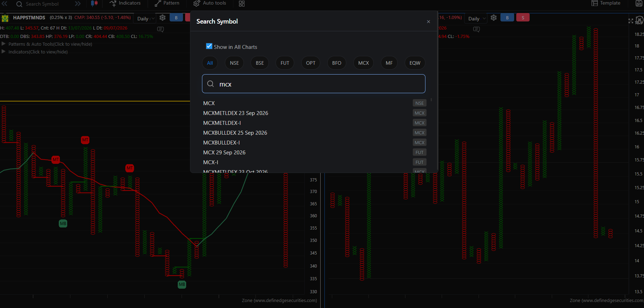Open the chart type candlestick icon
The image size is (644, 308).
point(94,4)
